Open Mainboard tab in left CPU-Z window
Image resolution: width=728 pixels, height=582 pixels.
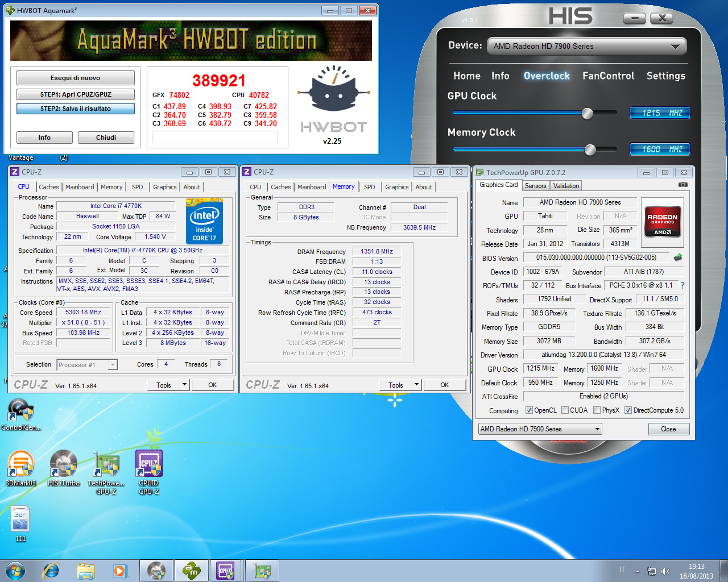80,187
